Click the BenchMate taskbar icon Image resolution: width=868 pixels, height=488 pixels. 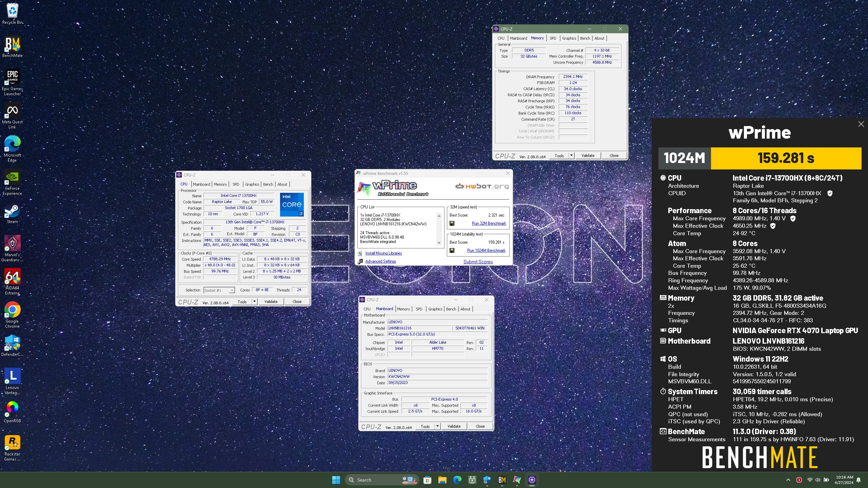pyautogui.click(x=502, y=480)
